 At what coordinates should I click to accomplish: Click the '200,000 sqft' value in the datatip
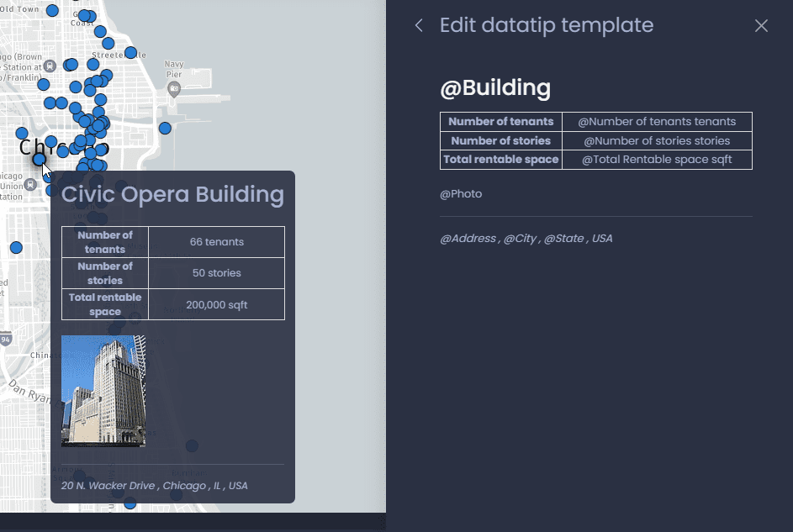click(x=216, y=304)
